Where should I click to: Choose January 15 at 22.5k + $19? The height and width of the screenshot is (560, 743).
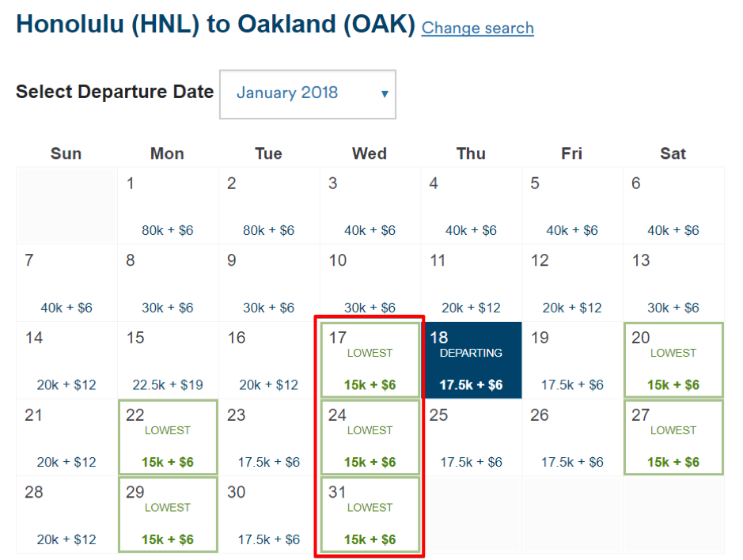click(x=167, y=360)
